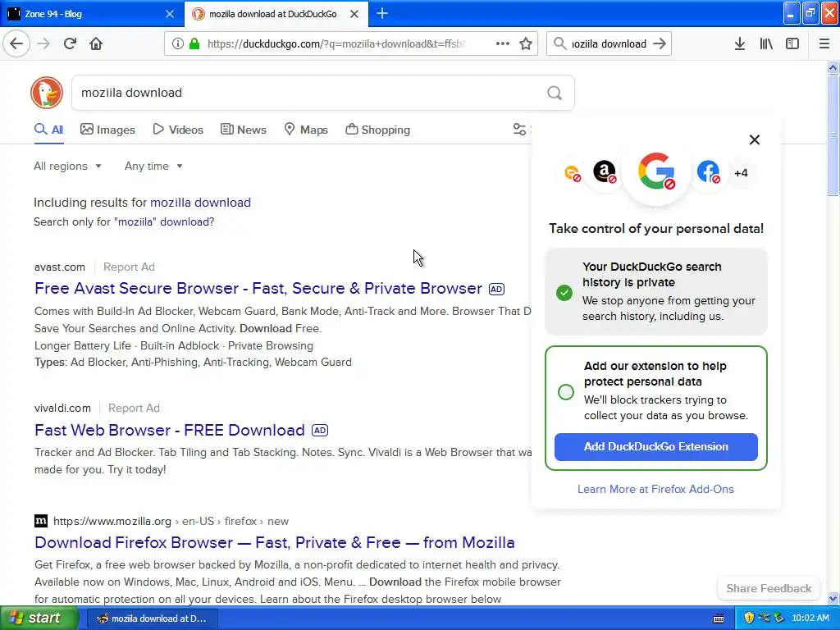Screen dimensions: 840x630
Task: Toggle the sidebar view icon
Action: pos(792,44)
